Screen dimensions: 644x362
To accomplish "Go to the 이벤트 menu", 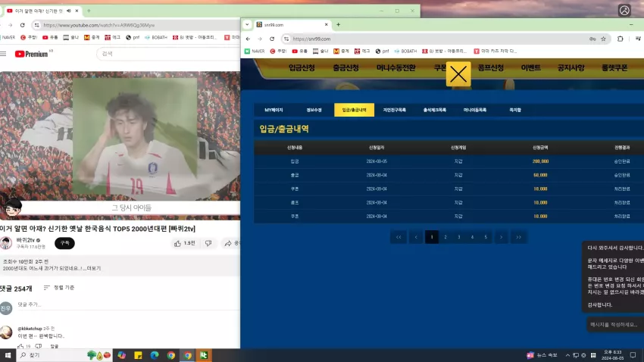I will (530, 67).
